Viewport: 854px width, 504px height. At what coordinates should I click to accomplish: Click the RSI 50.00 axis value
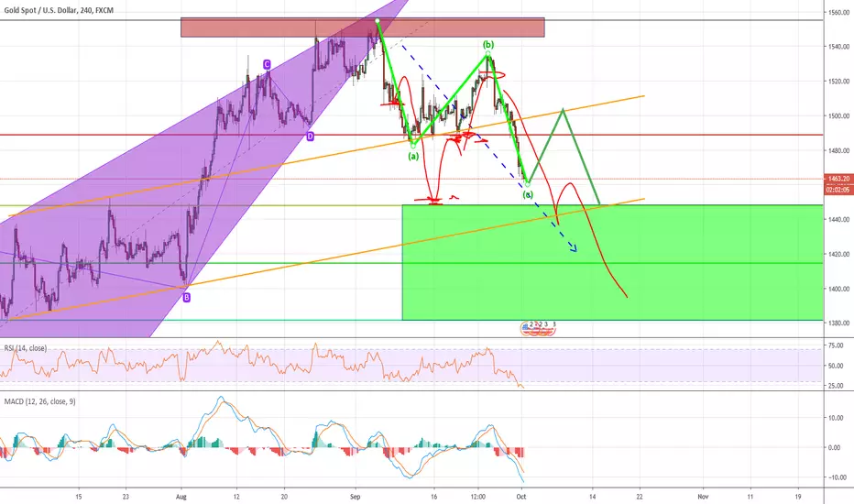pos(836,366)
